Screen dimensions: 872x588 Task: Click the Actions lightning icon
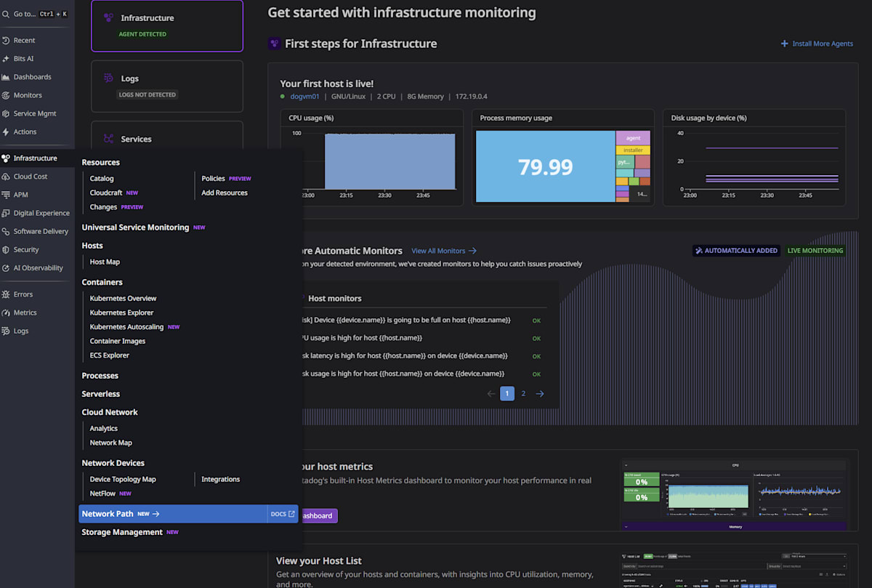pyautogui.click(x=6, y=132)
